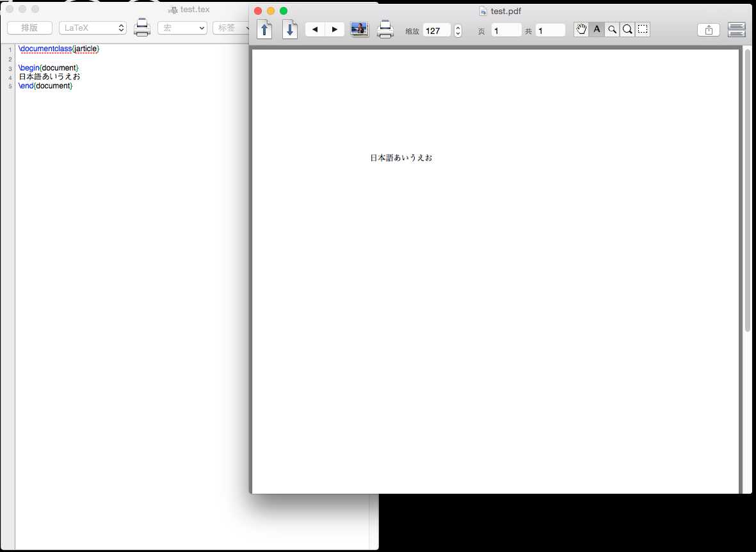
Task: Click the \end{document} line in editor
Action: pyautogui.click(x=45, y=86)
